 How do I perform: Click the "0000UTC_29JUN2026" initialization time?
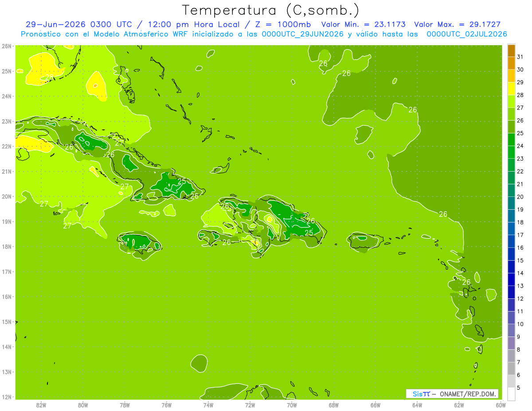click(x=302, y=34)
